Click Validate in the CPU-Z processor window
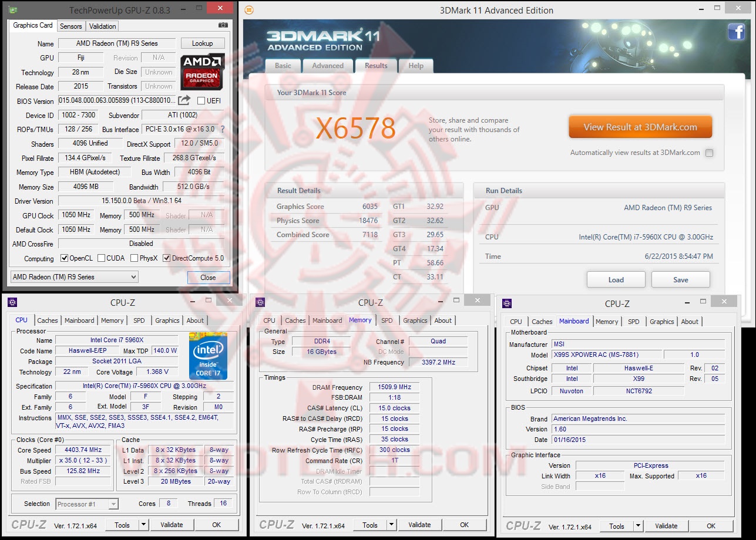 [x=172, y=525]
